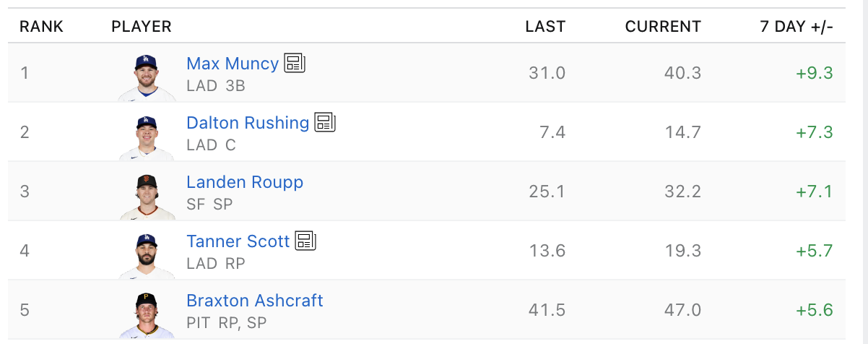The width and height of the screenshot is (868, 344).
Task: Open Max Muncy player page
Action: click(232, 64)
